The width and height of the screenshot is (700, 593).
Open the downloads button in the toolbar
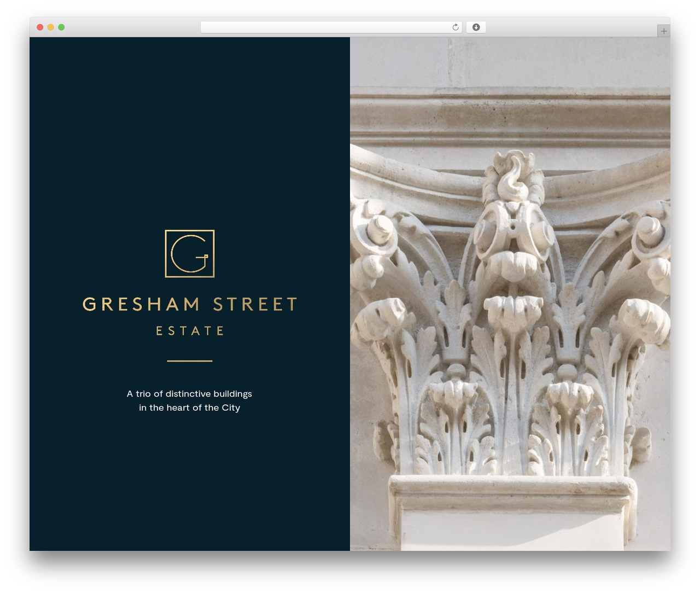click(476, 27)
